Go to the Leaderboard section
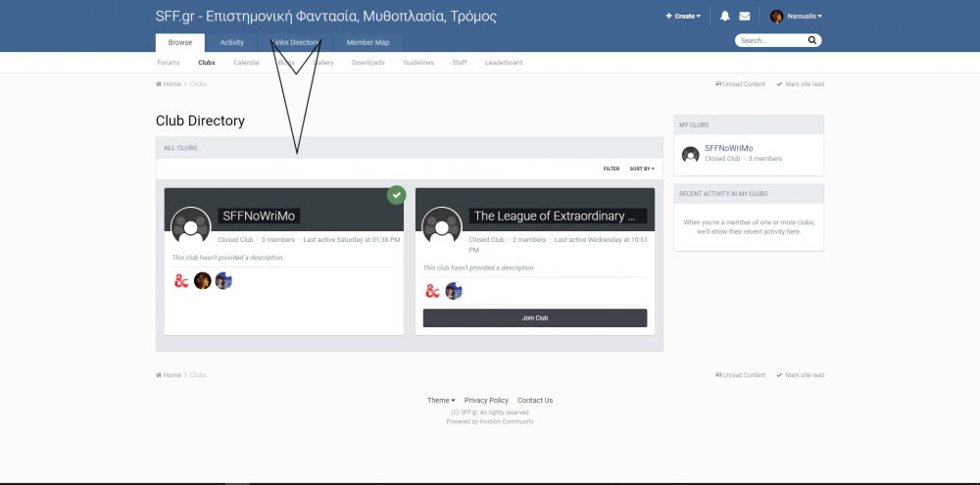The width and height of the screenshot is (980, 485). [504, 63]
